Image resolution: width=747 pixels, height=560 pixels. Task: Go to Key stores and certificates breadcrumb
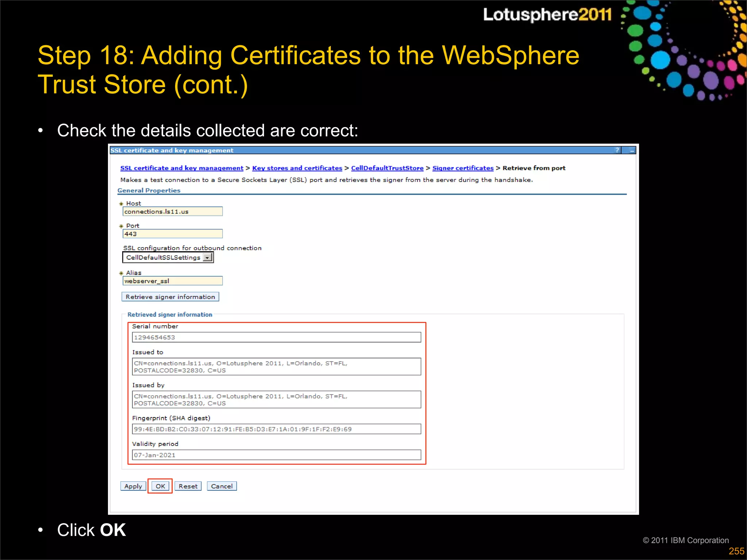pos(297,168)
